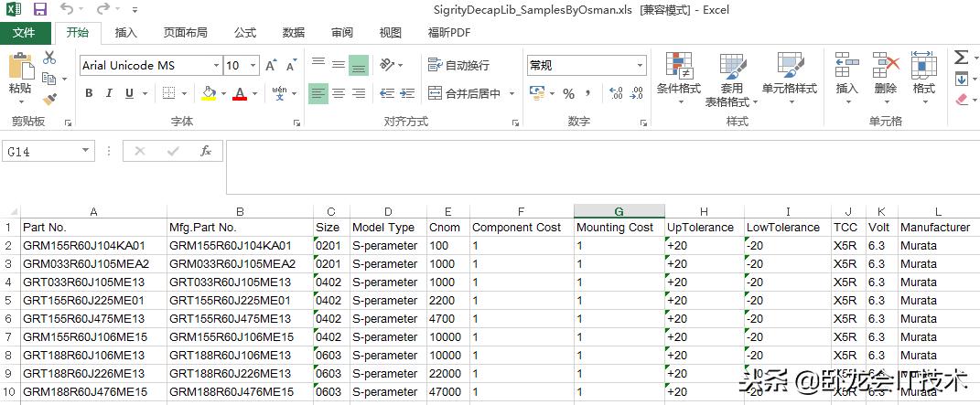The width and height of the screenshot is (980, 405).
Task: Switch to 审阅 tab
Action: click(x=342, y=33)
